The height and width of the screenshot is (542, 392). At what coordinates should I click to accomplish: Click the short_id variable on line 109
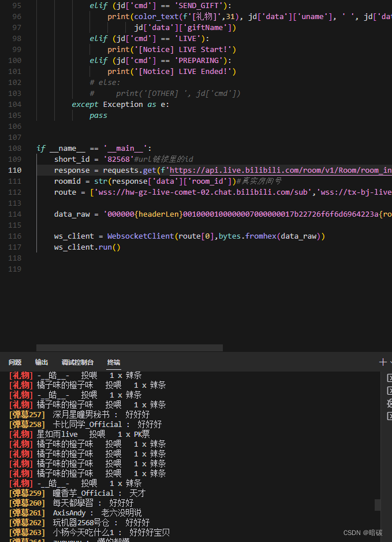click(x=72, y=159)
